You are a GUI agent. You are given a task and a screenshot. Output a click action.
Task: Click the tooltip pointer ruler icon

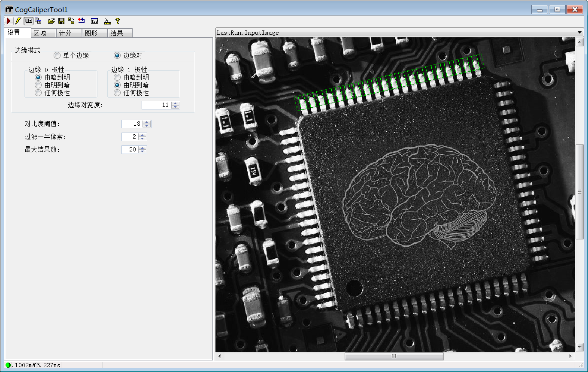108,21
